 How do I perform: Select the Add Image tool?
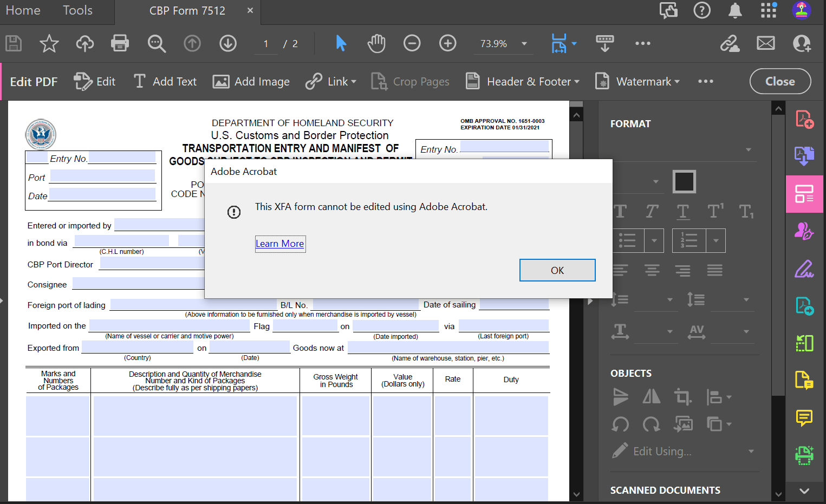pyautogui.click(x=251, y=81)
